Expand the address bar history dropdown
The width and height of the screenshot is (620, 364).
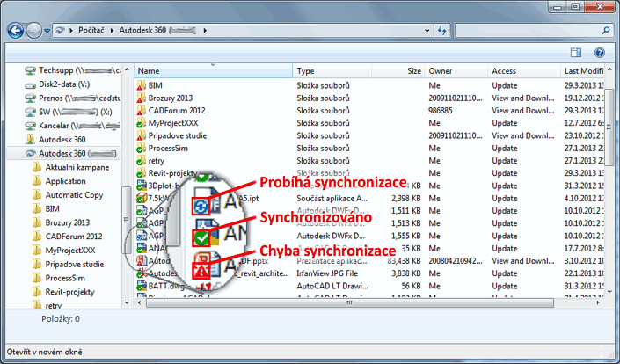tap(427, 31)
